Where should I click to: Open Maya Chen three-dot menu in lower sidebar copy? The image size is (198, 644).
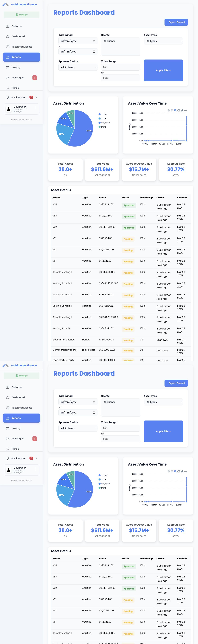(35, 469)
